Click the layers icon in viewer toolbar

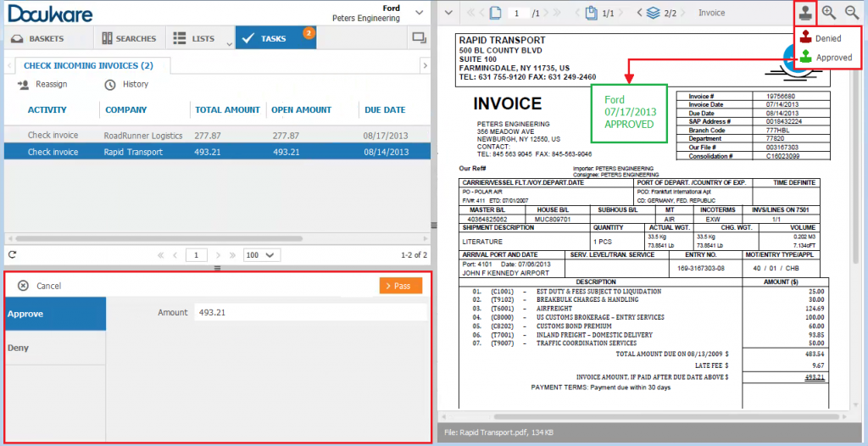[653, 13]
